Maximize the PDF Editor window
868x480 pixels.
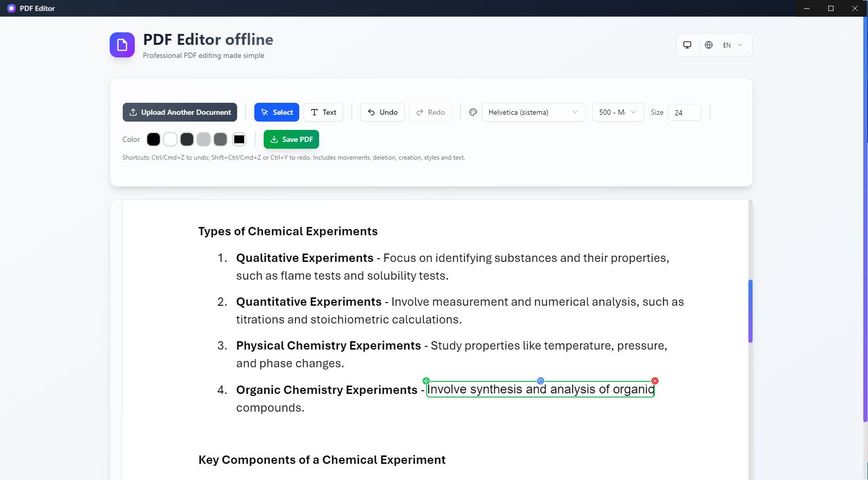click(831, 8)
